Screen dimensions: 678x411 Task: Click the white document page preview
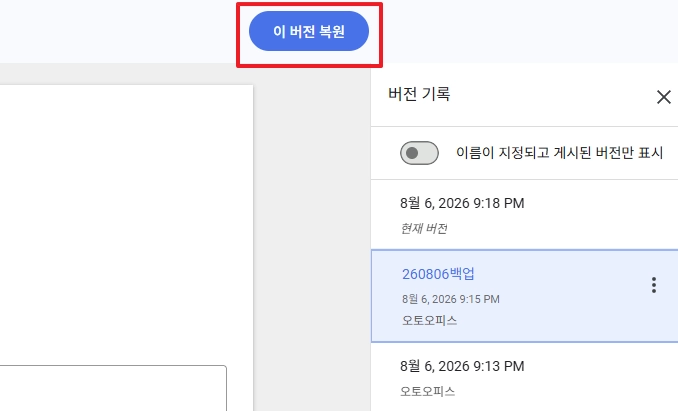[126, 225]
